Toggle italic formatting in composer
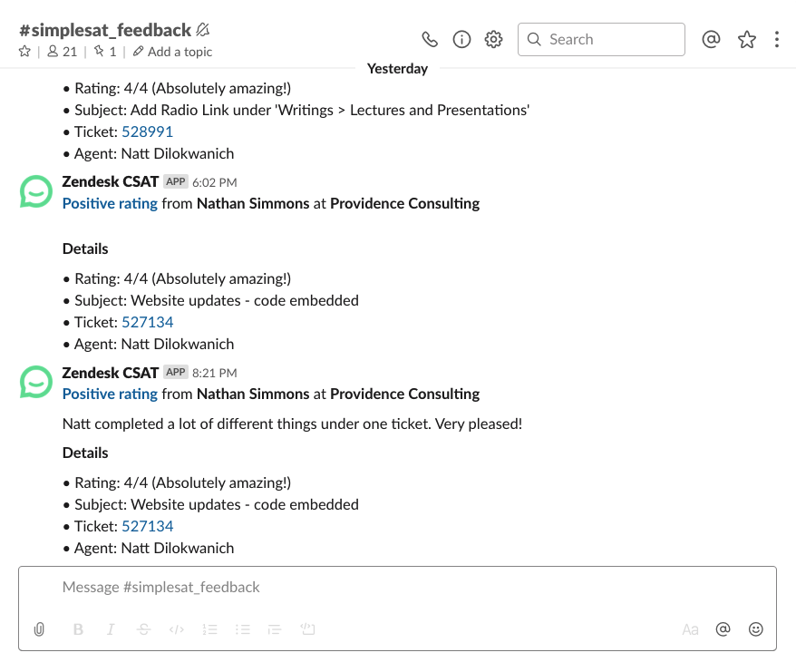 pos(111,629)
